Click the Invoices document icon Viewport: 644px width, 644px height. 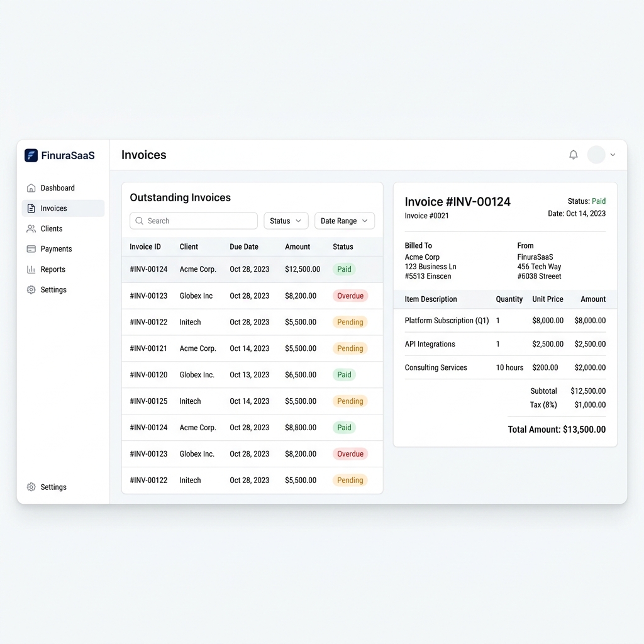31,208
